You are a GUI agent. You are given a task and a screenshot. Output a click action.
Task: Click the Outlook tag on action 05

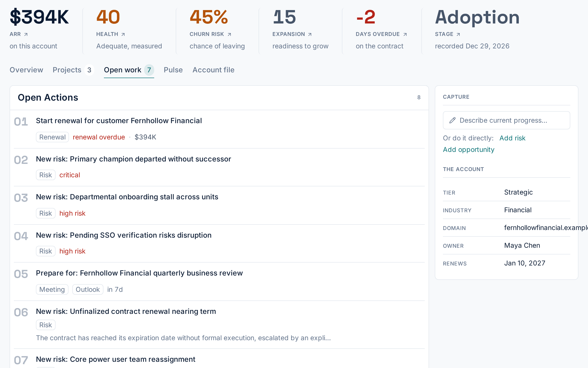coord(88,289)
